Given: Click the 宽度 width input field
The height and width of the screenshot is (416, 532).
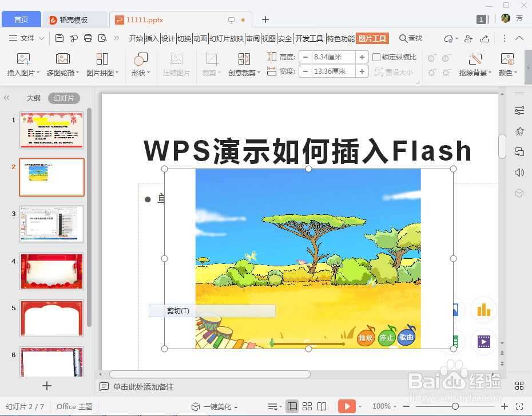Looking at the screenshot, I should click(334, 71).
